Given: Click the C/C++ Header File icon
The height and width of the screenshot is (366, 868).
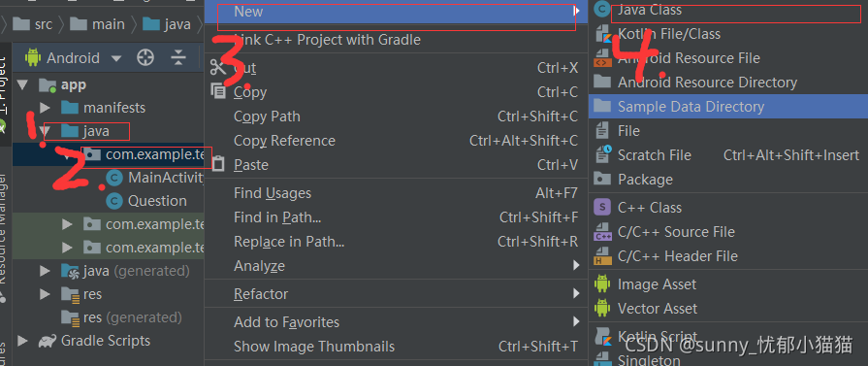Looking at the screenshot, I should 602,256.
